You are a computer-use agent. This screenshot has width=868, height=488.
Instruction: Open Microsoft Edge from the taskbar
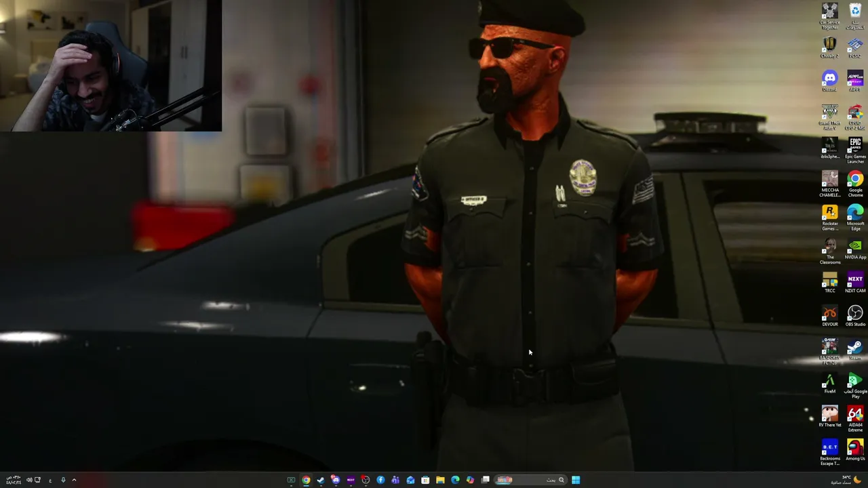coord(455,480)
